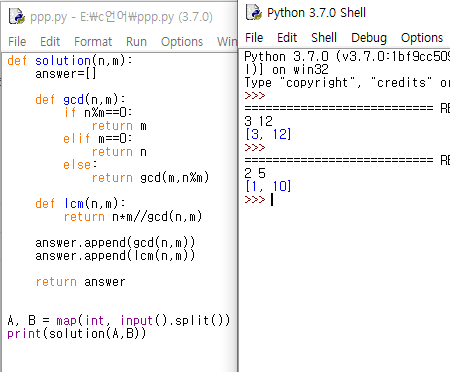Click the 'answer=[]' code line
Image resolution: width=450 pixels, height=372 pixels.
tap(66, 74)
